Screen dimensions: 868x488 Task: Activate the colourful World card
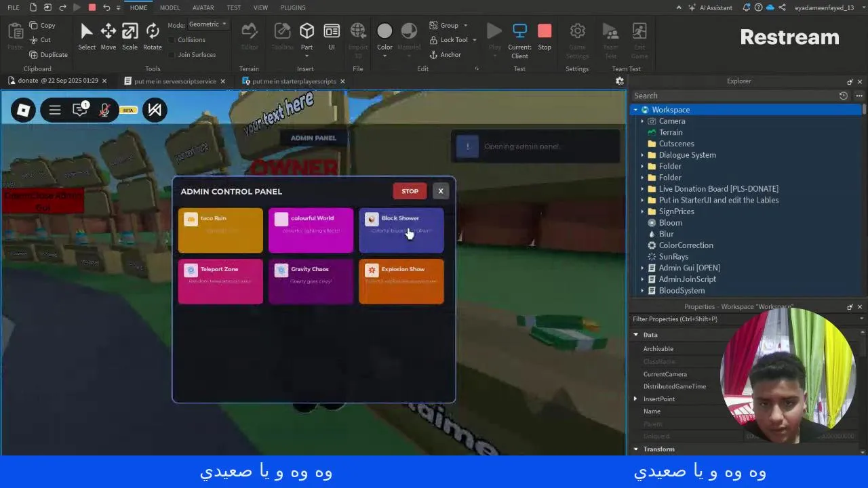[311, 230]
